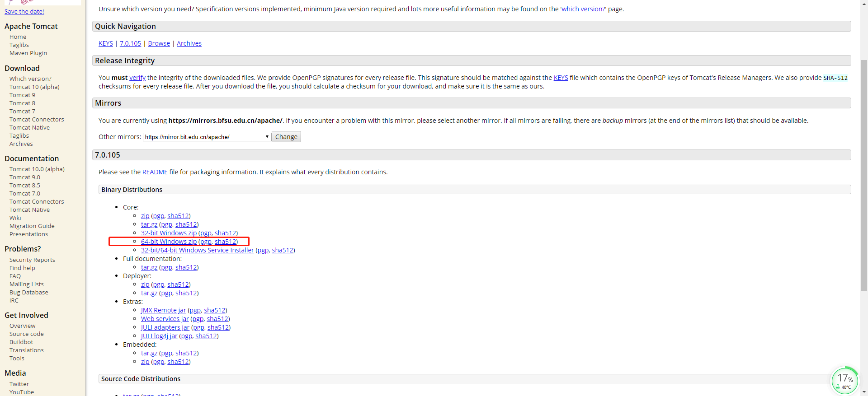Click the Embedded zip link

pos(145,362)
